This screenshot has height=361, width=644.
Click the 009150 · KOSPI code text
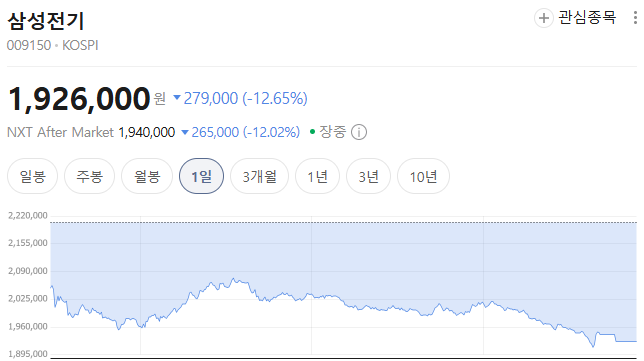click(x=53, y=45)
